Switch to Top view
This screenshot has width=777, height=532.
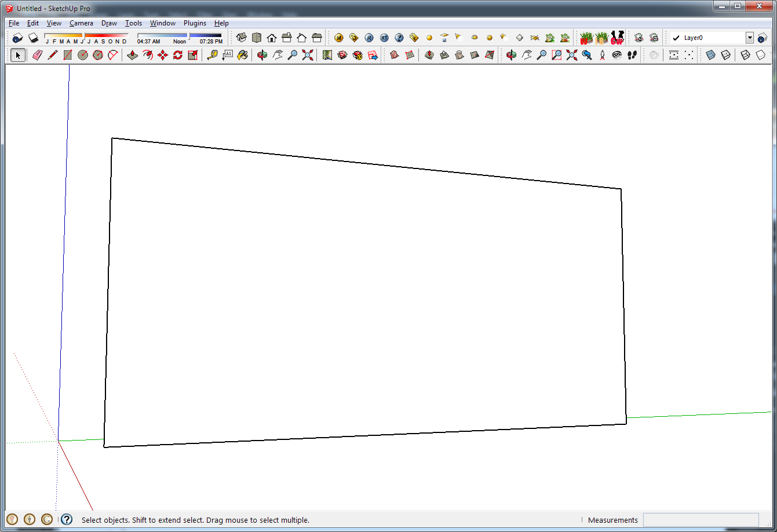pos(257,38)
